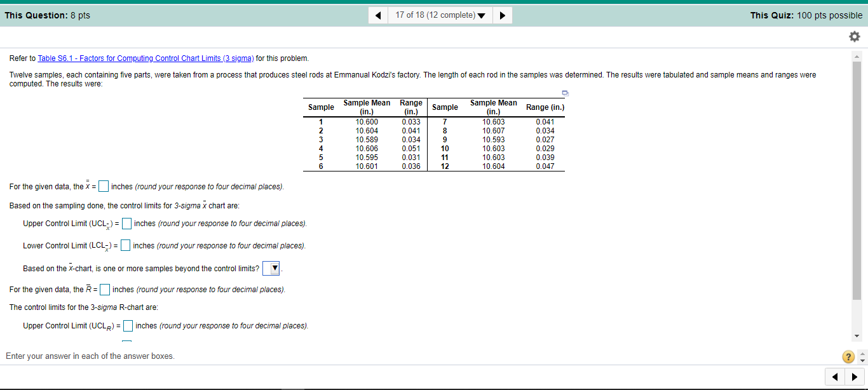Click sample 9 mean value 10.593
This screenshot has width=868, height=390.
(x=494, y=140)
